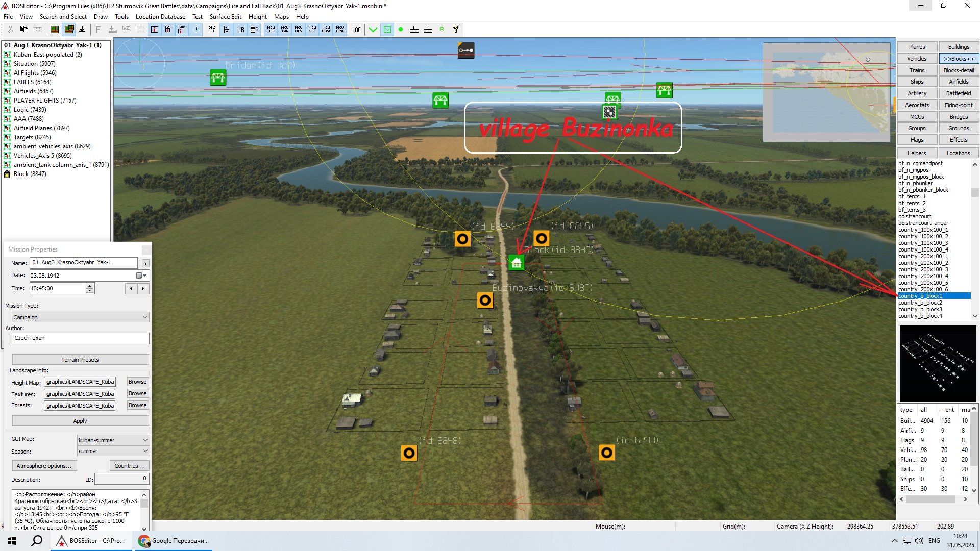Open the Location Database menu
The height and width of the screenshot is (551, 980).
[x=160, y=17]
